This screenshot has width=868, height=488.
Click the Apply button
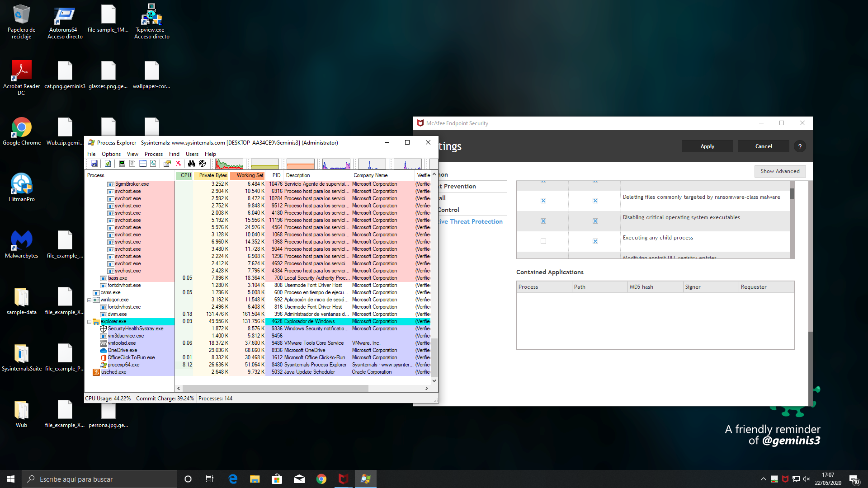pos(707,146)
